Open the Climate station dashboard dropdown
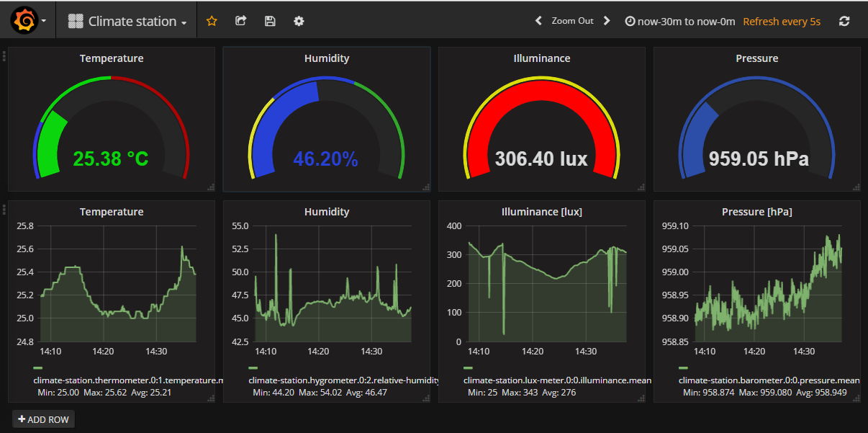 click(x=133, y=20)
